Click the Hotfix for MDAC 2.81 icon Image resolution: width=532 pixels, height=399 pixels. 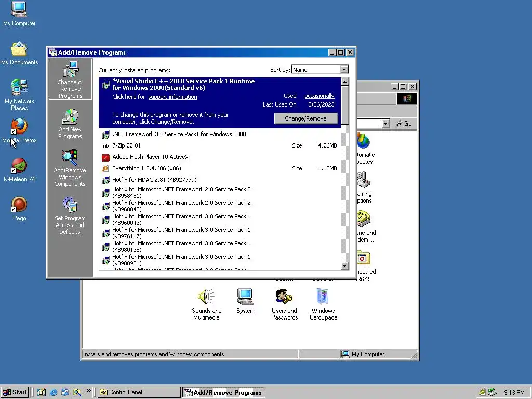pos(106,180)
